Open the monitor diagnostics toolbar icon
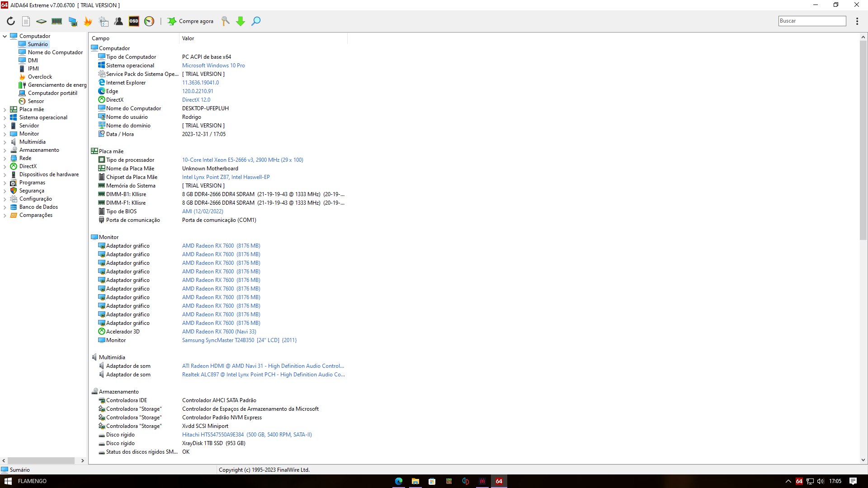Image resolution: width=868 pixels, height=488 pixels. point(72,21)
